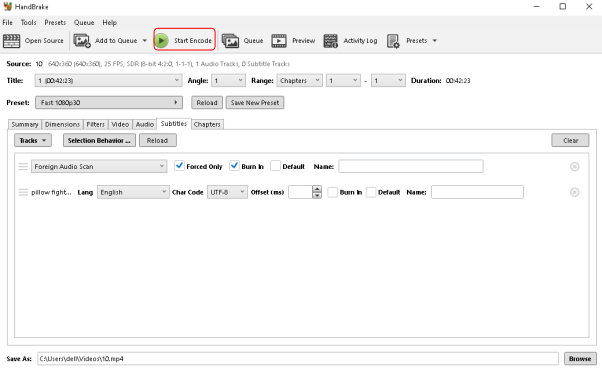
Task: Click Save New Preset button
Action: pos(255,103)
